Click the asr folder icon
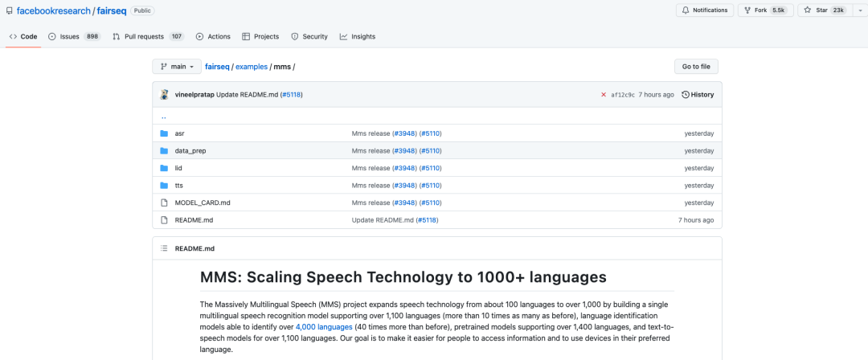Image resolution: width=868 pixels, height=360 pixels. pos(164,133)
